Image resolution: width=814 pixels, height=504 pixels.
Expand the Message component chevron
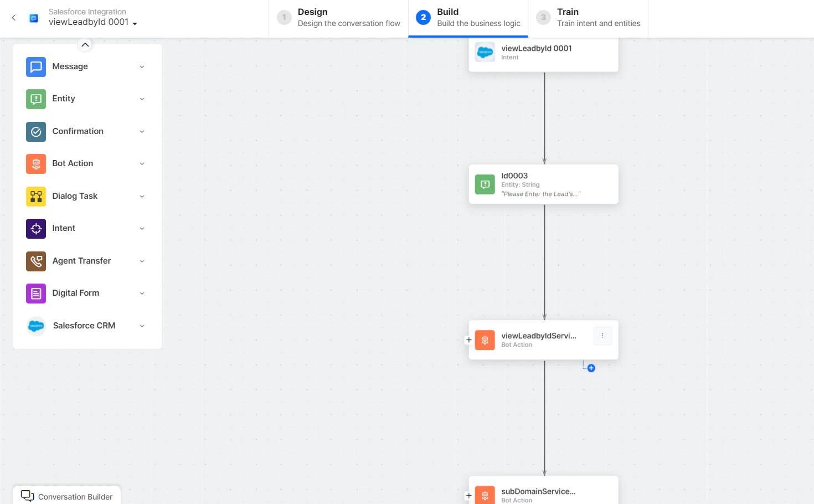(142, 66)
